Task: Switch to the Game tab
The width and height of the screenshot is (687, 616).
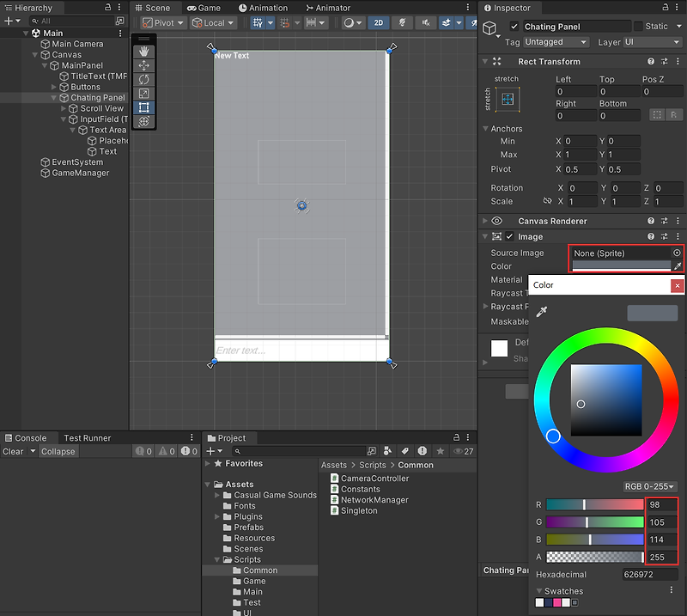Action: pos(204,8)
